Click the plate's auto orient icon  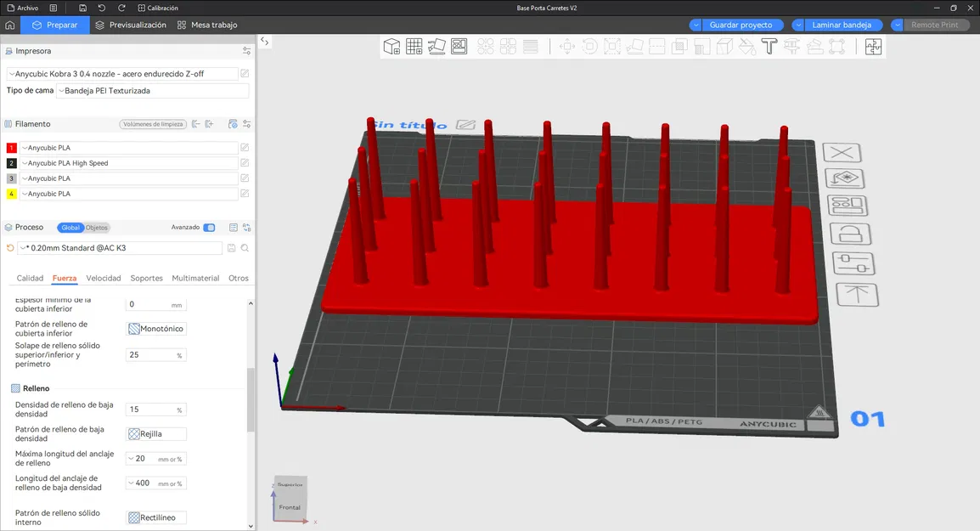pos(845,178)
